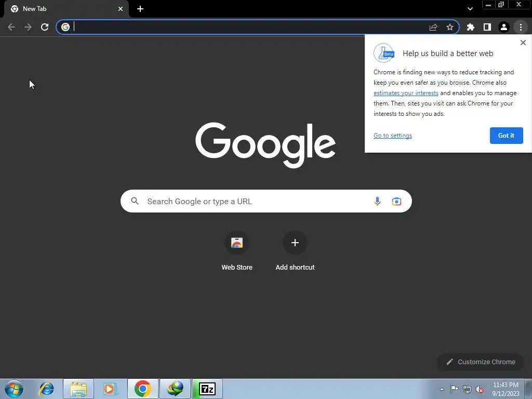
Task: Open the tab search dropdown arrow
Action: 470,9
